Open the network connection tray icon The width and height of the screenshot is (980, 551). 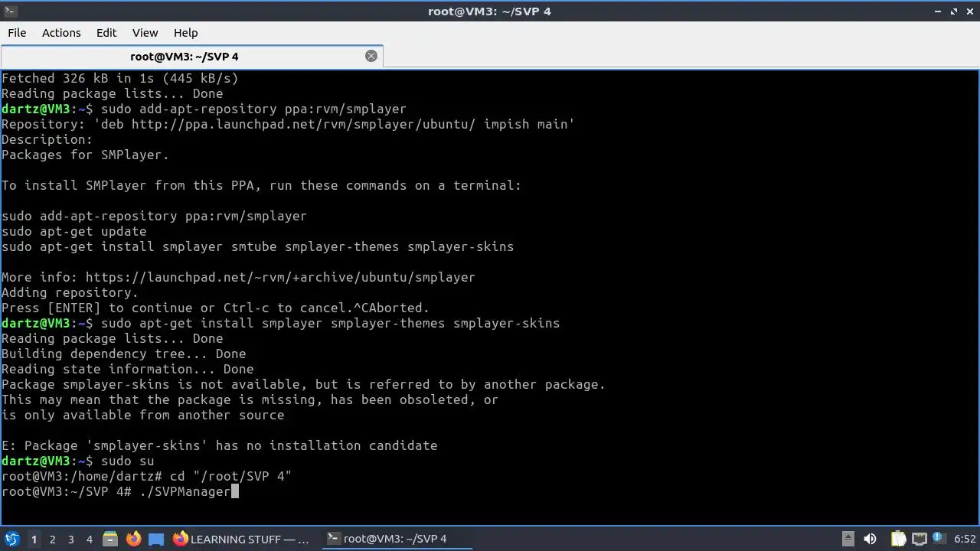tap(919, 540)
